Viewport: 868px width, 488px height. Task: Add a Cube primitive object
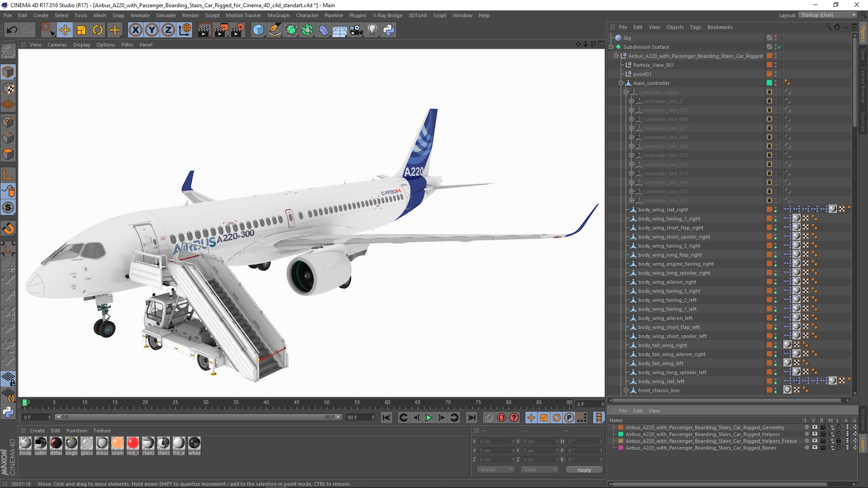[x=258, y=30]
